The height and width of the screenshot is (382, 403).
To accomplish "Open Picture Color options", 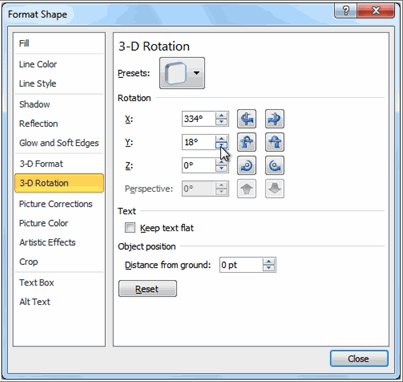I will 43,223.
